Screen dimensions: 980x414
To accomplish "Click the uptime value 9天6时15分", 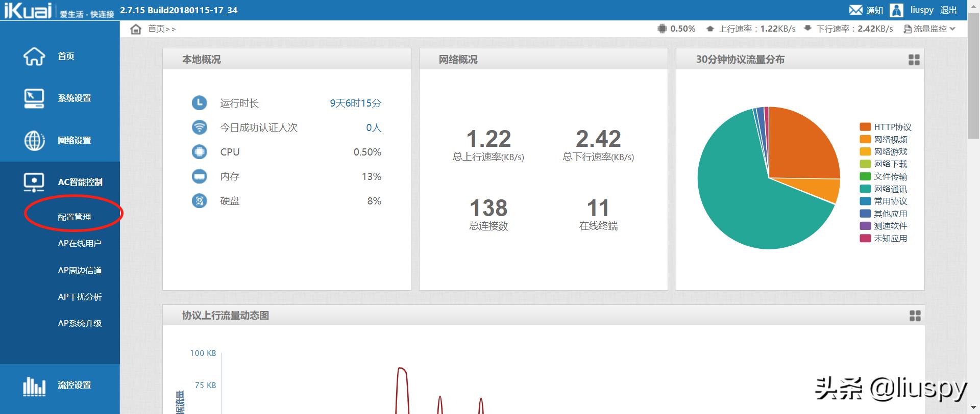I will point(355,103).
